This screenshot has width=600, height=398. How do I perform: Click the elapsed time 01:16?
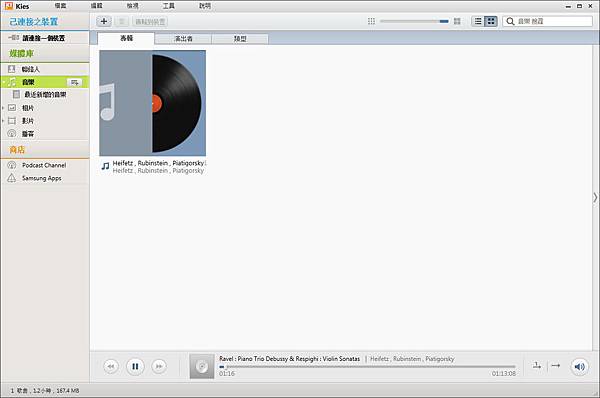click(x=227, y=374)
